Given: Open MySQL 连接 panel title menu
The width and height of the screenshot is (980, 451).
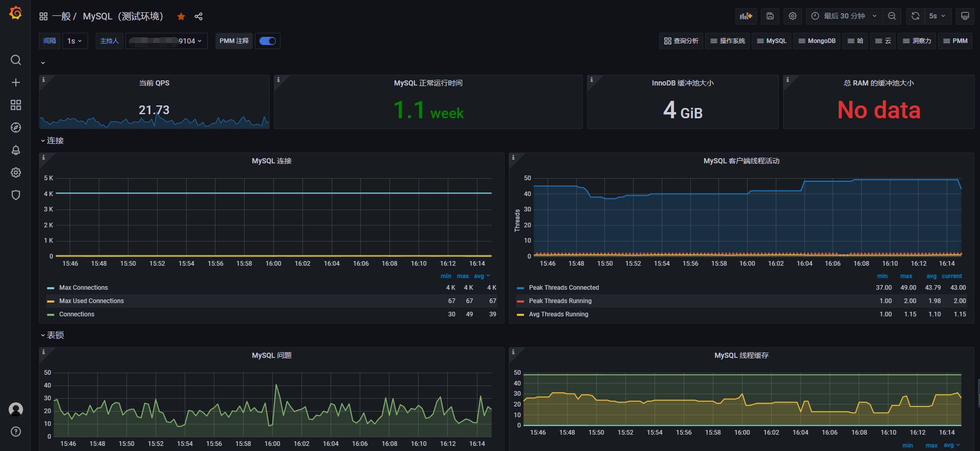Looking at the screenshot, I should [272, 161].
